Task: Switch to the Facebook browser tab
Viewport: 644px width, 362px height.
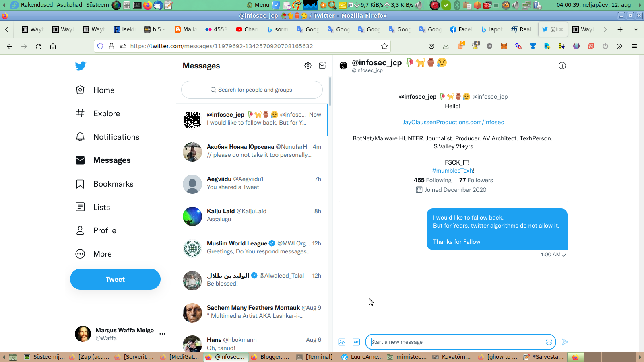Action: (x=460, y=29)
